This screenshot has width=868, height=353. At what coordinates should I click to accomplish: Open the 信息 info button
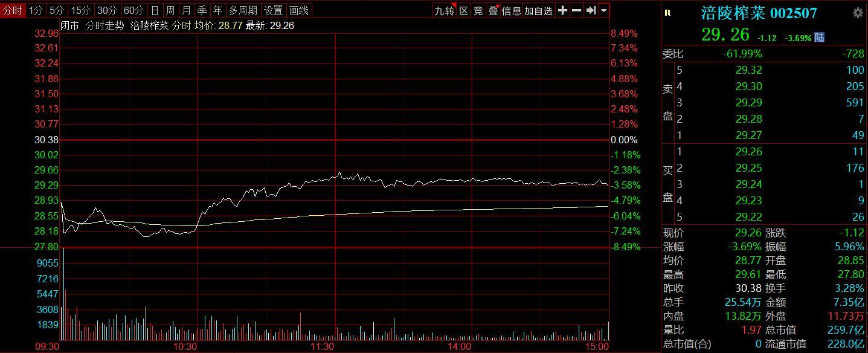[x=512, y=10]
